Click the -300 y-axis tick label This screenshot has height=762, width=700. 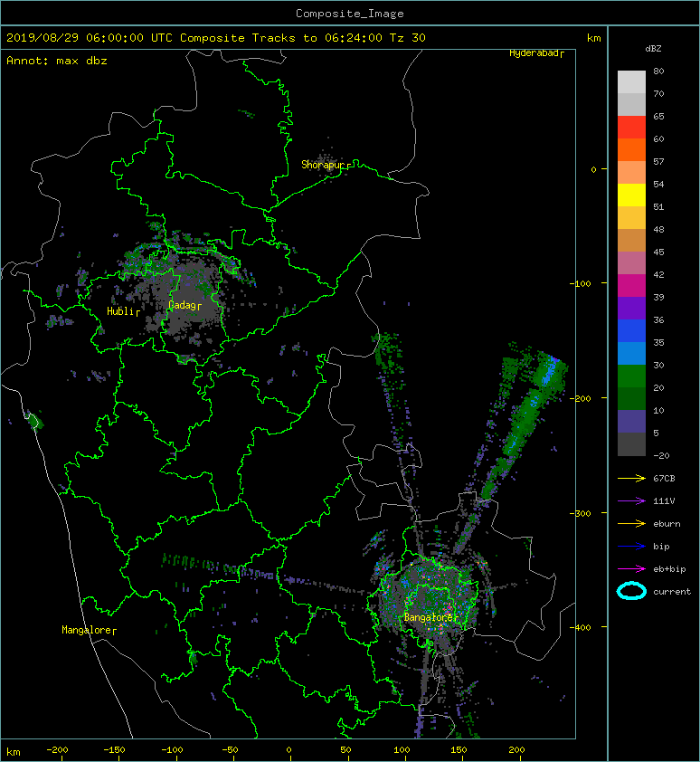coord(581,513)
